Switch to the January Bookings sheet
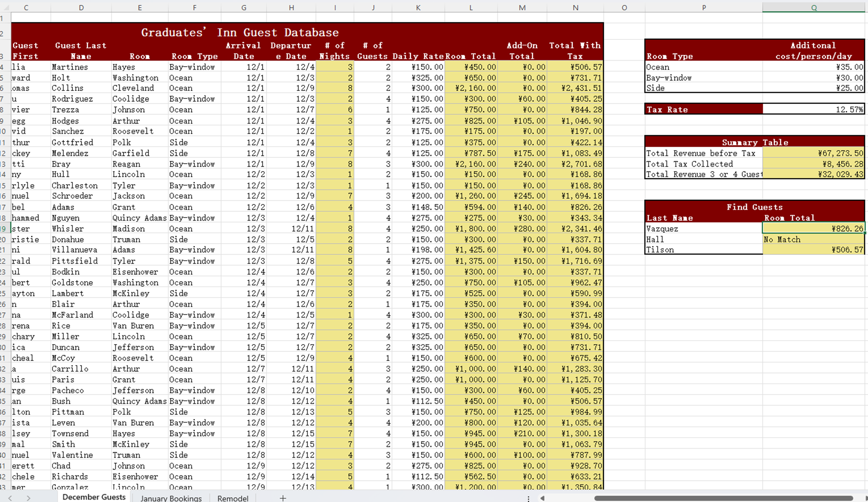 171,498
